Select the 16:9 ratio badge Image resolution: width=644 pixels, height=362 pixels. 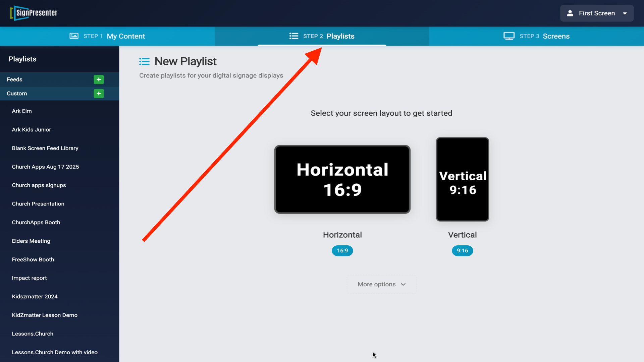tap(342, 251)
